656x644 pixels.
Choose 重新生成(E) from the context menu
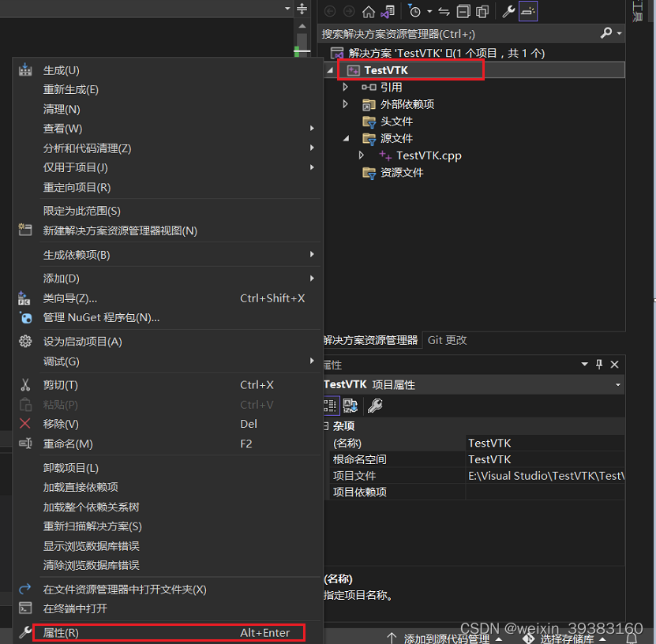coord(167,89)
